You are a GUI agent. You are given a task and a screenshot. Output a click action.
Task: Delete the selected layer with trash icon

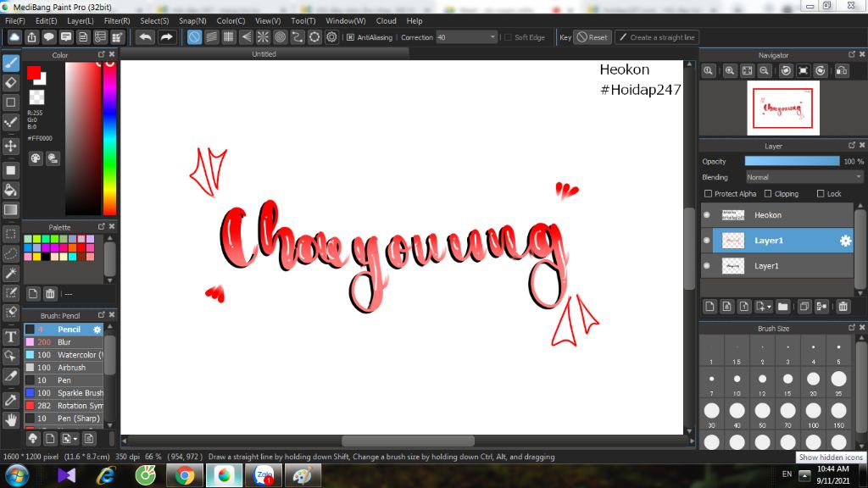click(x=843, y=307)
